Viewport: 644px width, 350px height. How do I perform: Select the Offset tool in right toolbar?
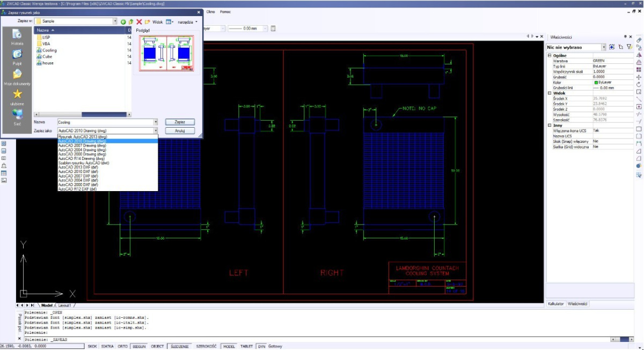click(639, 62)
